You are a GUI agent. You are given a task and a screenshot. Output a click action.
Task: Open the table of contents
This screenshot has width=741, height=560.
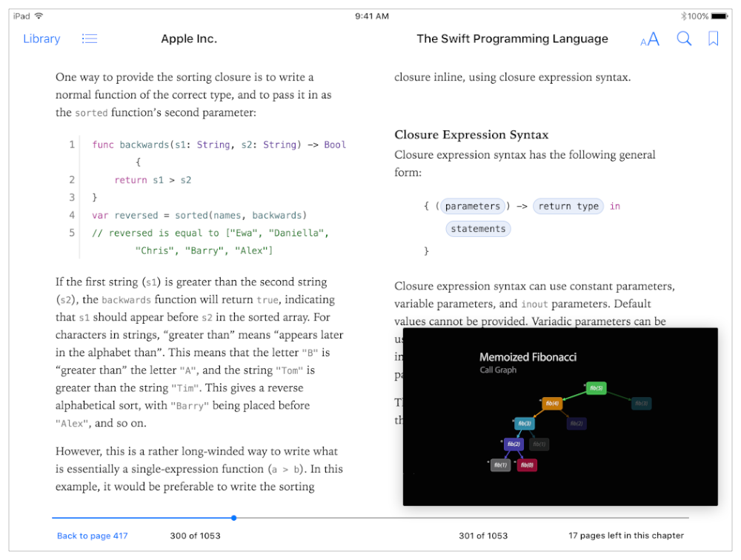click(x=89, y=39)
